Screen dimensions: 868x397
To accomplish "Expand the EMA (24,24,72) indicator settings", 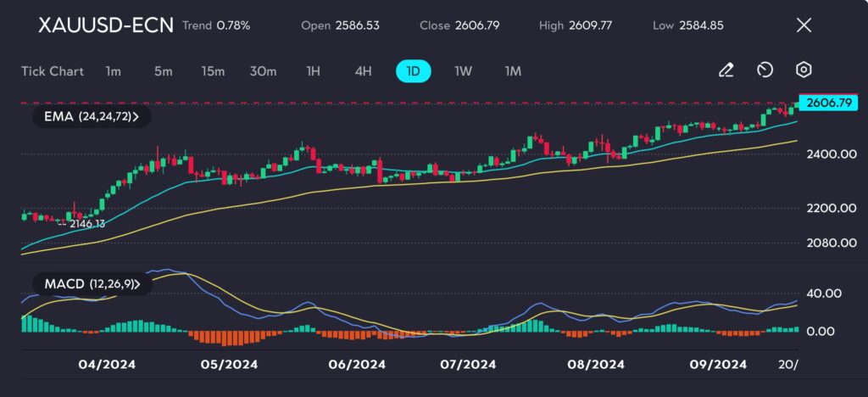I will pos(92,117).
